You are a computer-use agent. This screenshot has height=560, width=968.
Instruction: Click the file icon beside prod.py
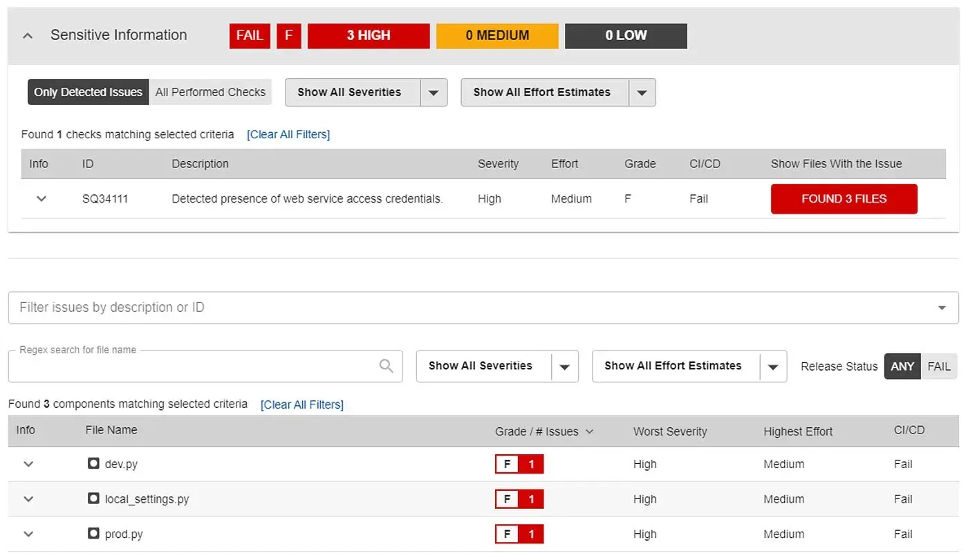point(93,534)
